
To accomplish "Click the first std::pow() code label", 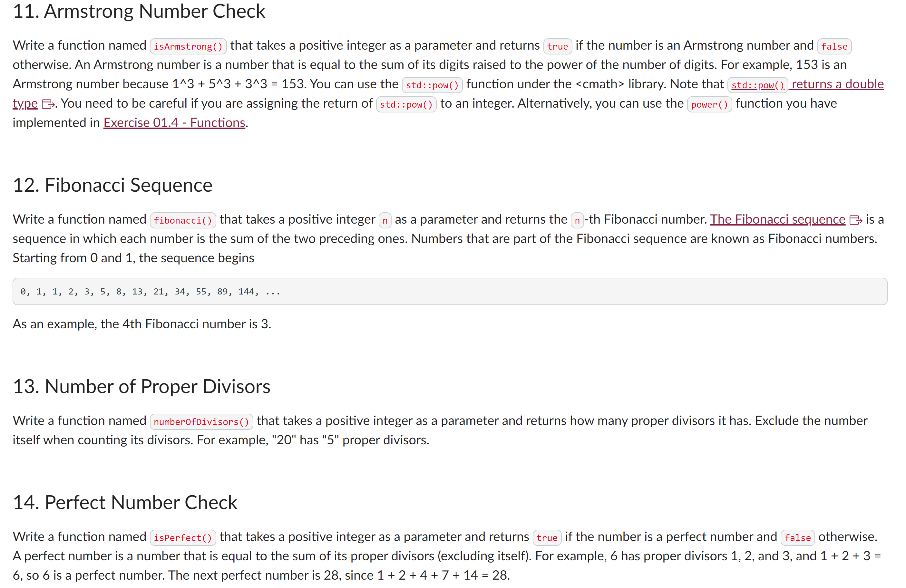I will pyautogui.click(x=433, y=85).
